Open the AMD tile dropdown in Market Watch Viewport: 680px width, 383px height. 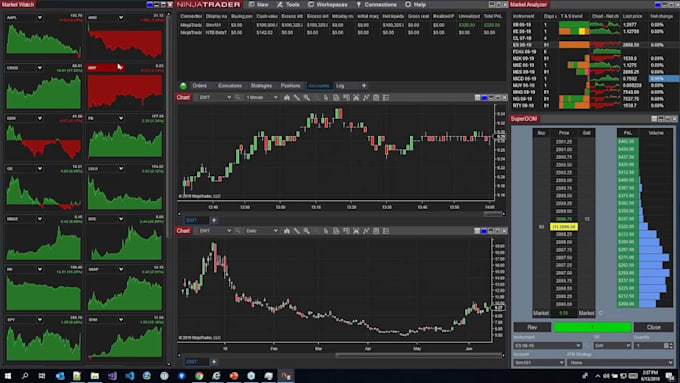pos(121,18)
